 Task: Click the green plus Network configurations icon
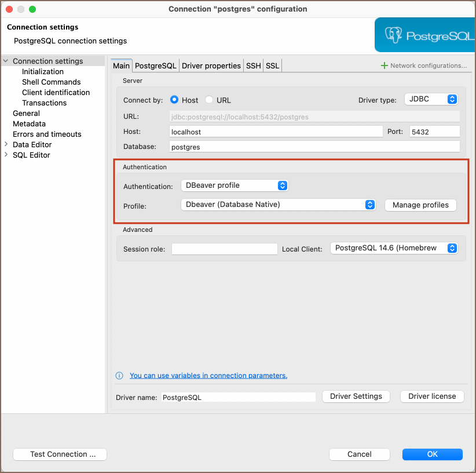(x=384, y=66)
